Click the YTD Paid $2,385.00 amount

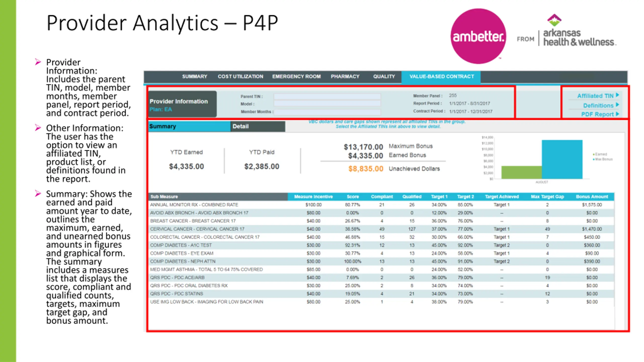click(262, 166)
